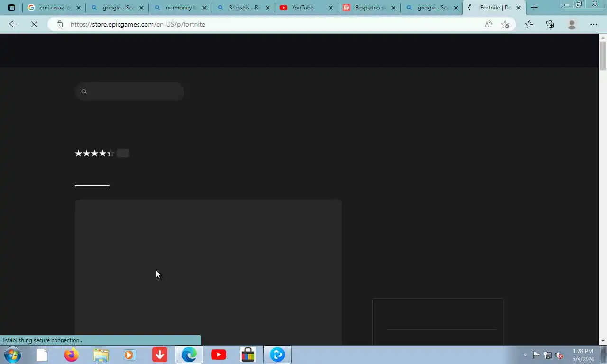607x364 pixels.
Task: Close the YouTube tab
Action: (x=331, y=8)
